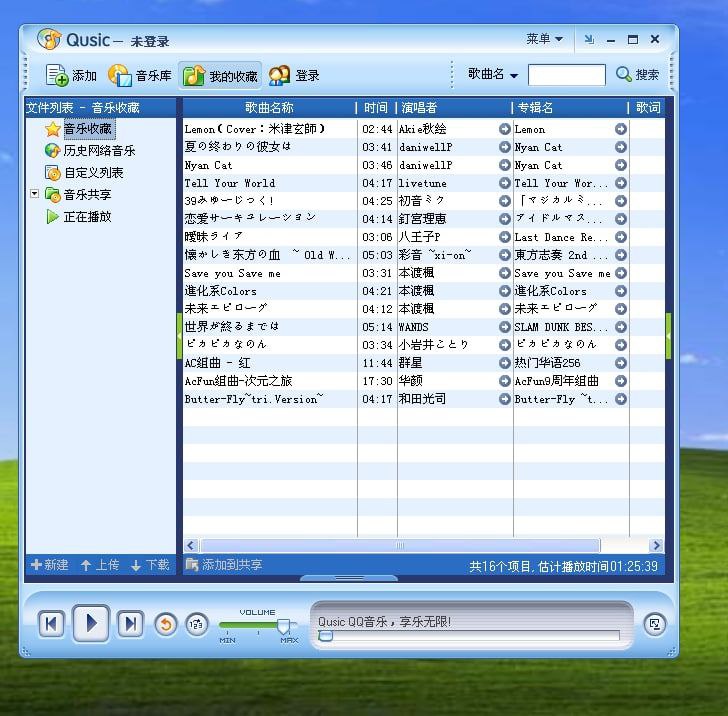
Task: Click artist arrow icon for 小岩井ことり
Action: tap(505, 345)
